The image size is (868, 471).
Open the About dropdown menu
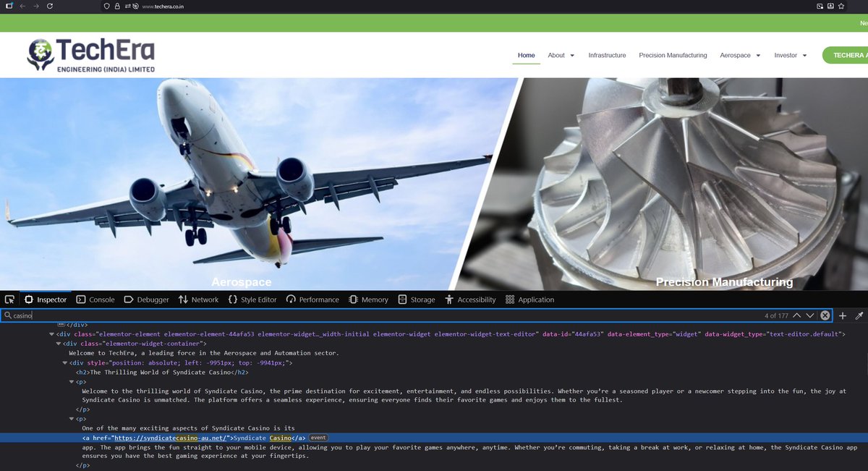pos(561,55)
